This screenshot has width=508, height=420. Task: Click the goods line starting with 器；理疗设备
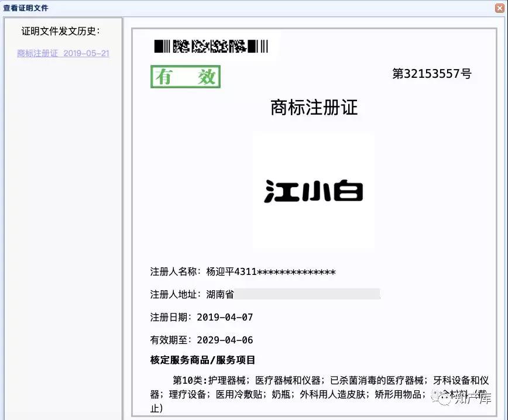click(x=319, y=394)
